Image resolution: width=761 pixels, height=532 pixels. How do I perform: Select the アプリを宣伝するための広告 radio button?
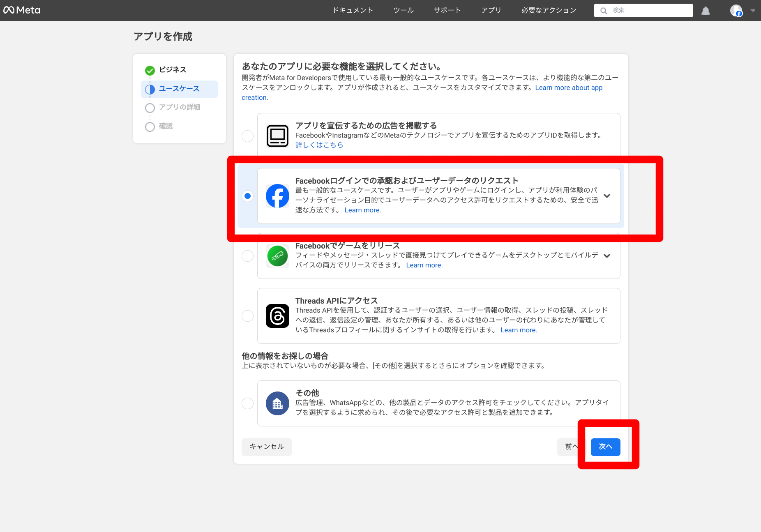click(247, 136)
